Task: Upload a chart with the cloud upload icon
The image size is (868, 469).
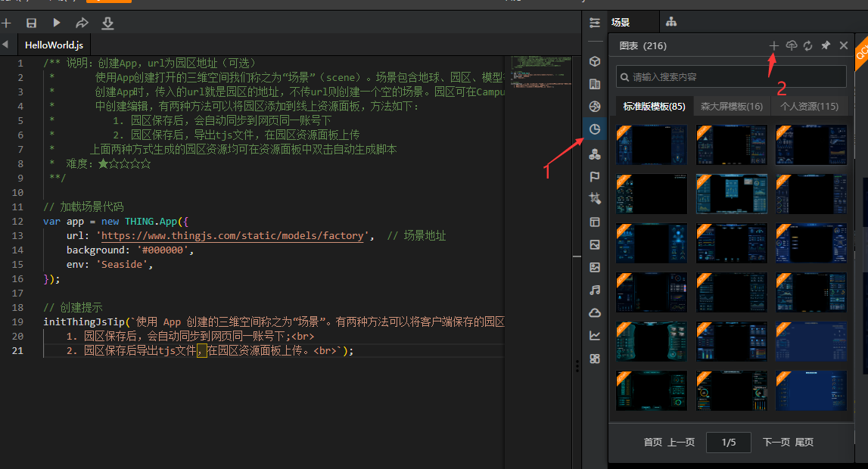Action: 792,45
